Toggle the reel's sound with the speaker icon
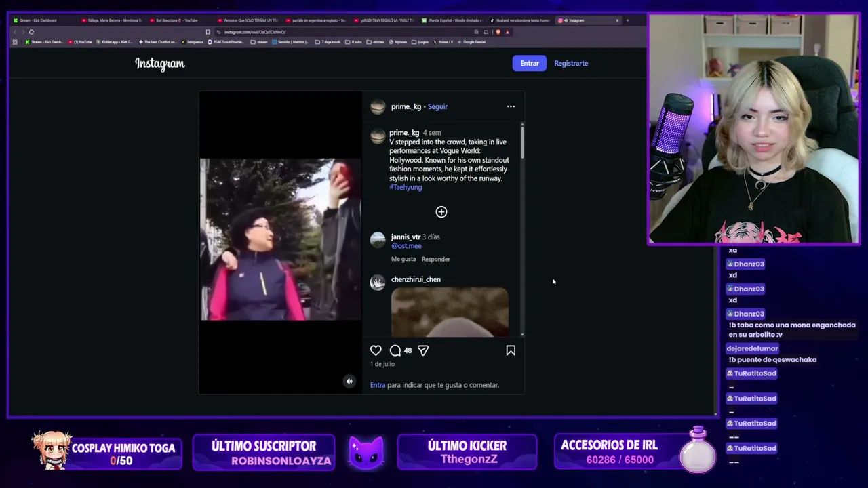 pyautogui.click(x=349, y=381)
